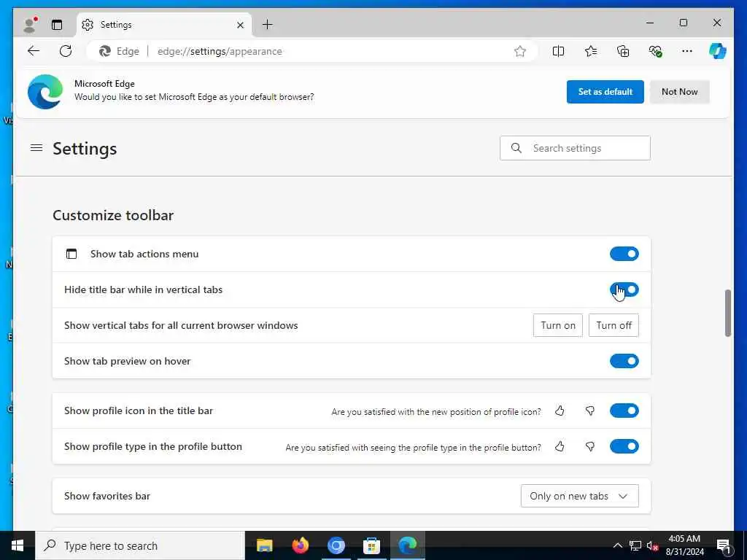Open split screen view
The width and height of the screenshot is (747, 560).
coord(558,51)
